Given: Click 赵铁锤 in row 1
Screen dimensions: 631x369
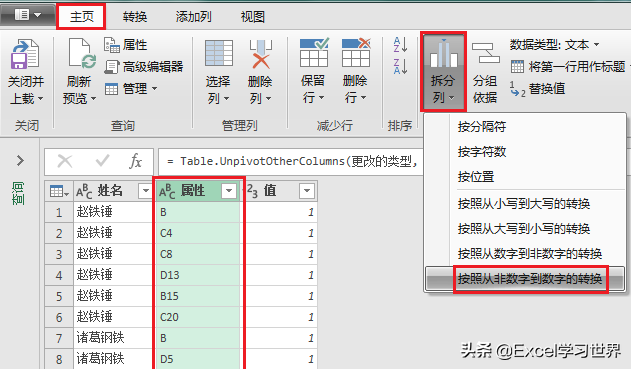Looking at the screenshot, I should click(x=95, y=212).
